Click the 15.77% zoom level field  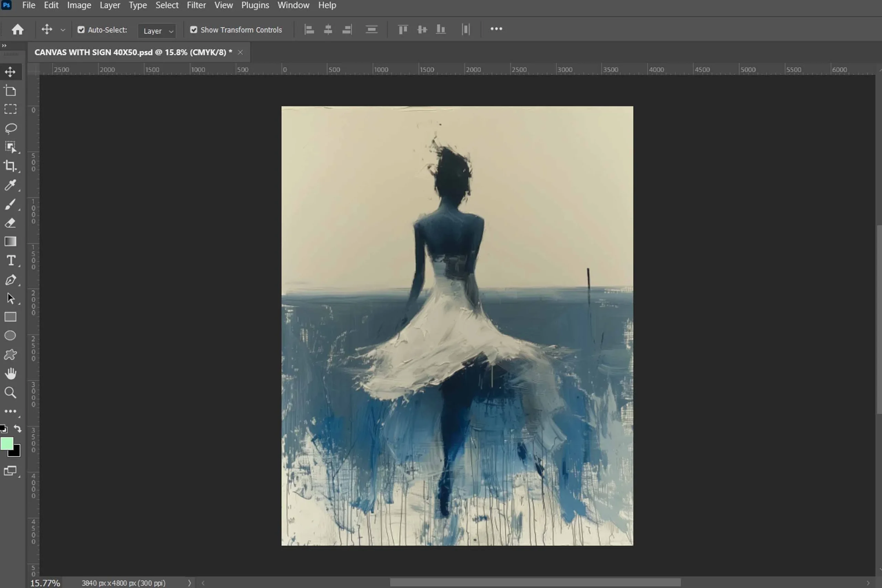coord(45,583)
